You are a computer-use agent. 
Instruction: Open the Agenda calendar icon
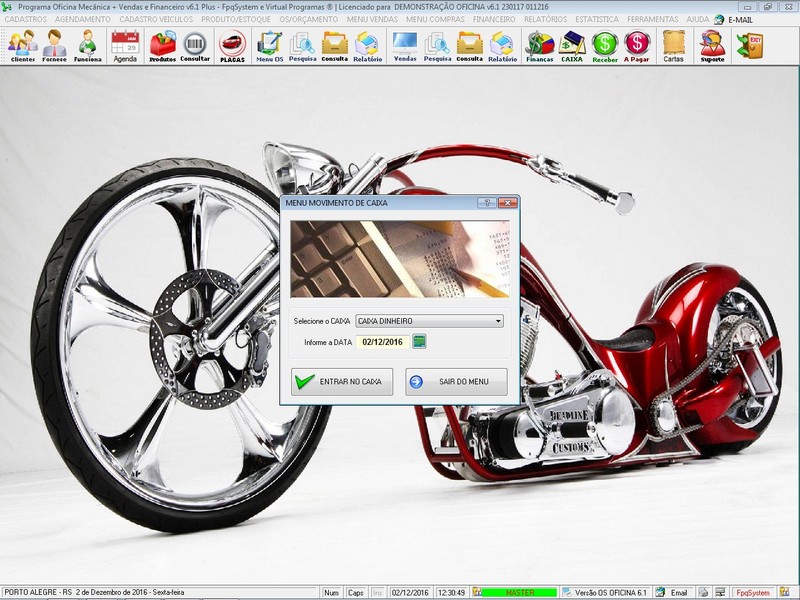pos(125,46)
